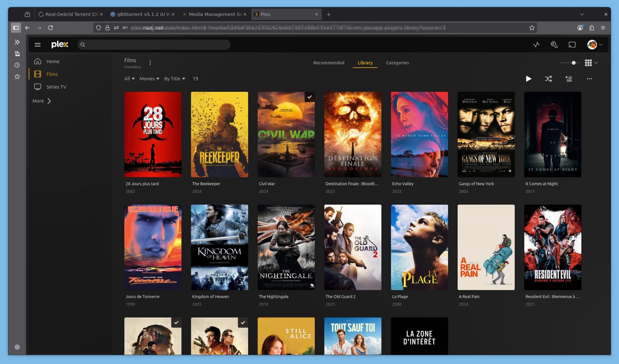Click the Add to playlist icon
The height and width of the screenshot is (364, 619).
point(569,79)
